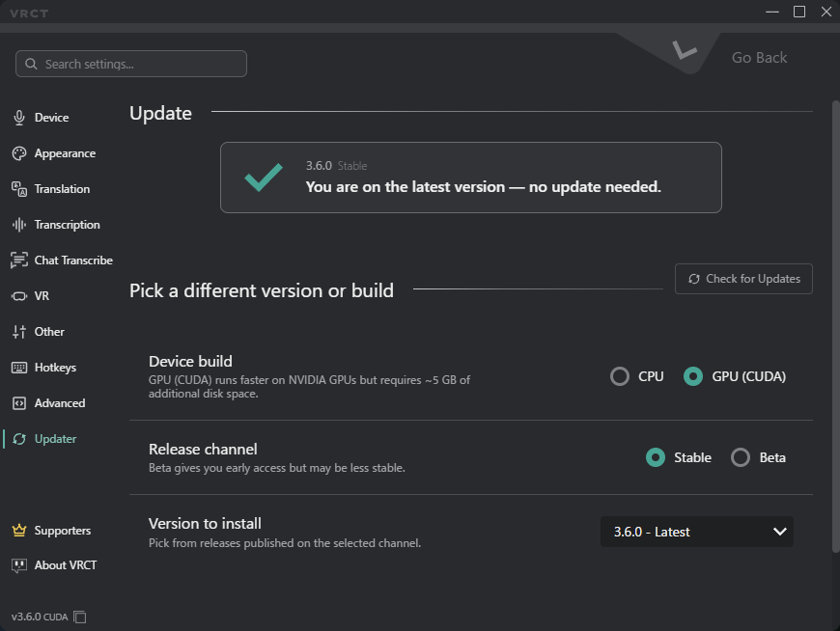Image resolution: width=840 pixels, height=631 pixels.
Task: Click the About VRCT face icon
Action: [19, 565]
